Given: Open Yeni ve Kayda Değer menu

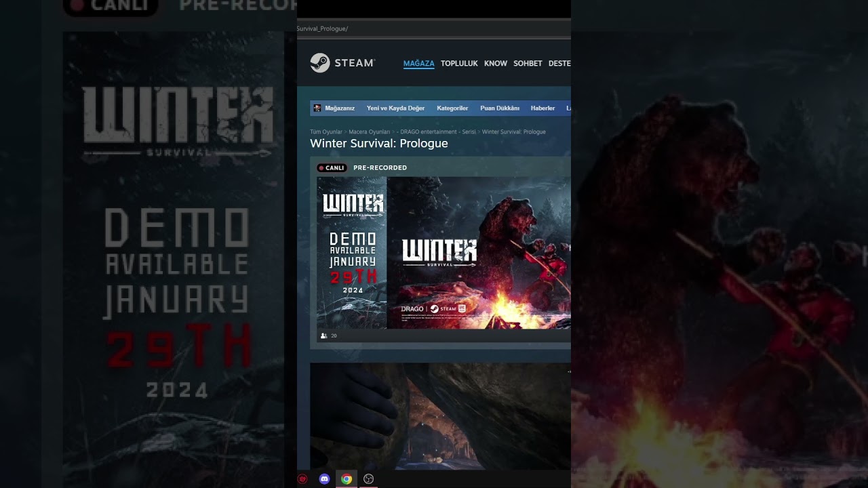Looking at the screenshot, I should (395, 108).
